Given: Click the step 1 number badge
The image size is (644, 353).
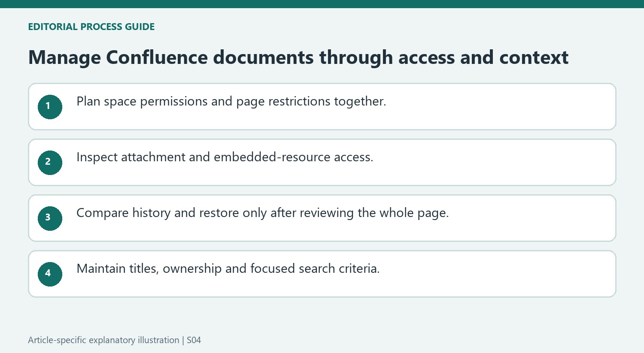Looking at the screenshot, I should pos(50,107).
